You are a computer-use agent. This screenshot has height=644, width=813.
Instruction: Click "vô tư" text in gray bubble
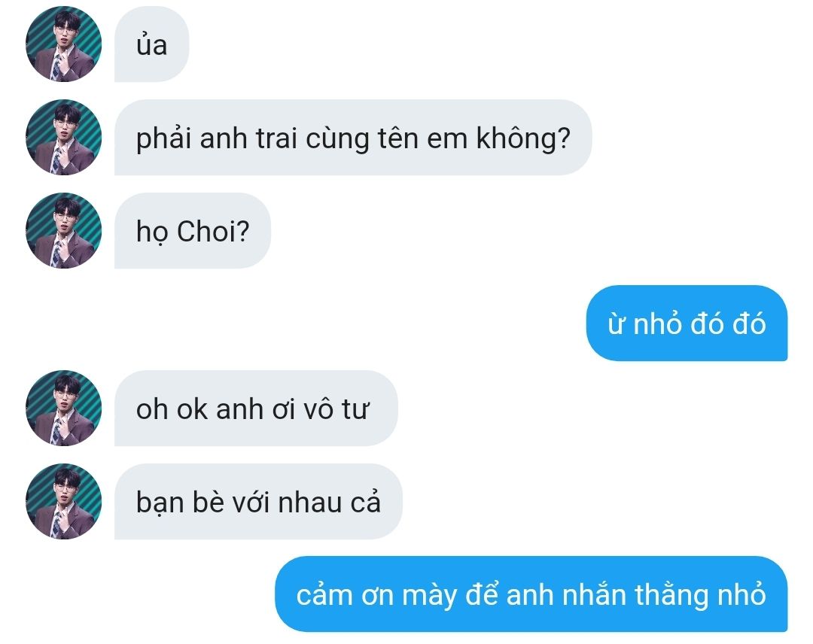pyautogui.click(x=336, y=409)
